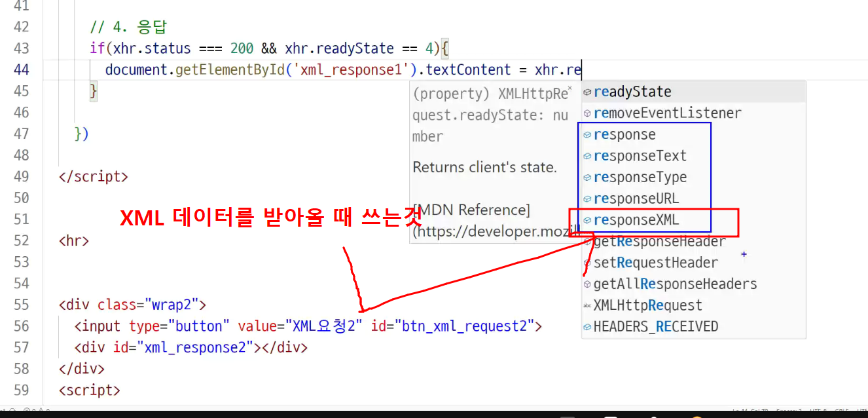Select responseText in the suggestion list
The width and height of the screenshot is (868, 418).
693,156
